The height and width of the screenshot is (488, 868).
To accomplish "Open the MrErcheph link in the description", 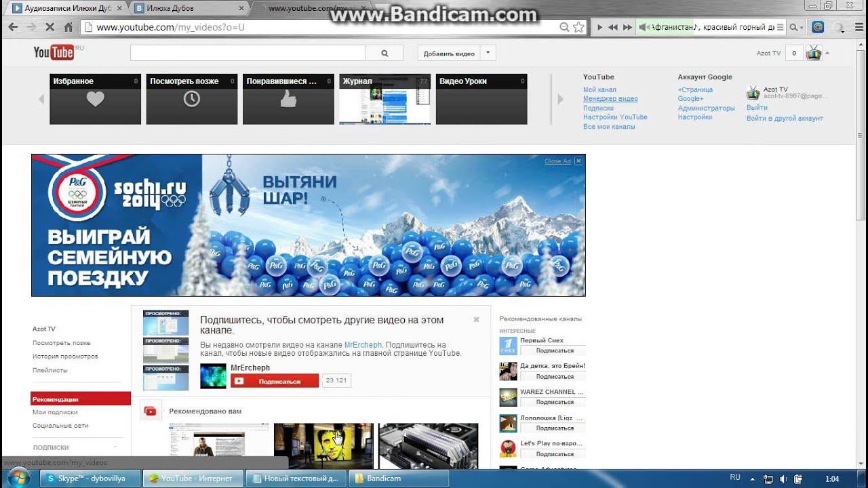I will pos(363,345).
